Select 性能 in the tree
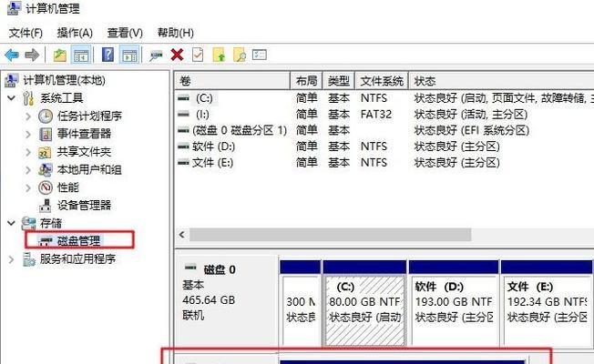Screen dimensions: 594x364 (x=67, y=187)
